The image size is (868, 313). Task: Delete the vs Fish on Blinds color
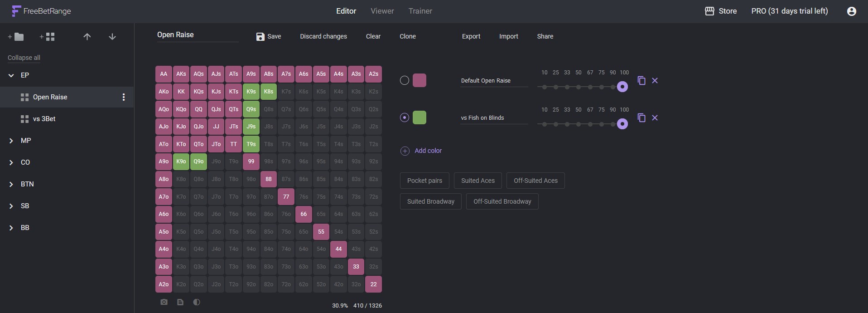click(x=655, y=118)
